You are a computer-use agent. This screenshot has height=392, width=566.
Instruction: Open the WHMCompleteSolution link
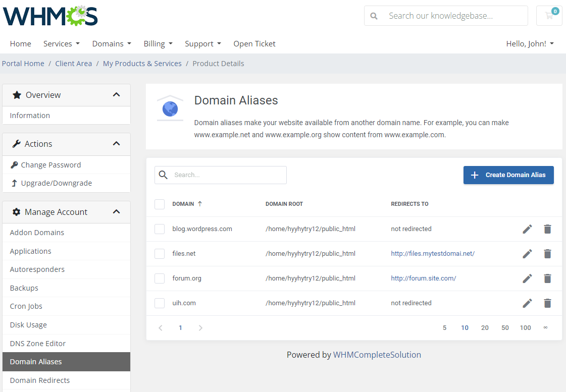pos(377,355)
